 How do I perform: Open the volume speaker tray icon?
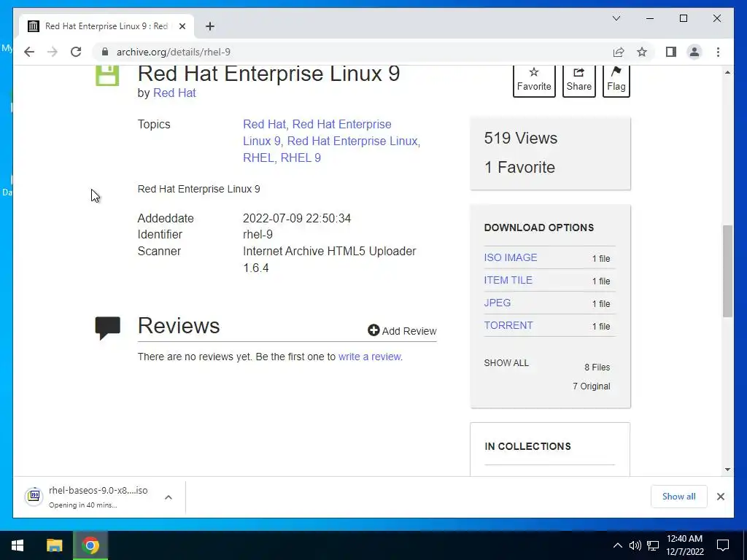(x=635, y=545)
